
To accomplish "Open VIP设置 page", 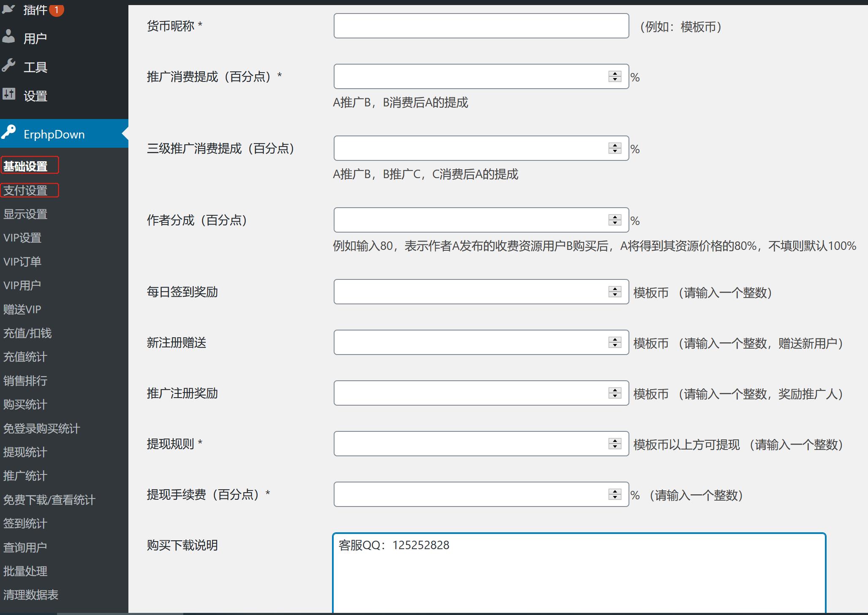I will point(22,238).
